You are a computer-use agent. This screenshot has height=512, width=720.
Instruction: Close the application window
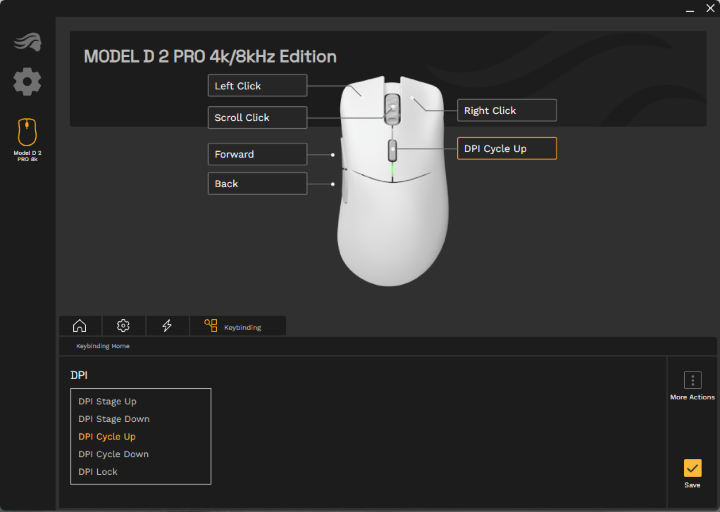(x=710, y=8)
